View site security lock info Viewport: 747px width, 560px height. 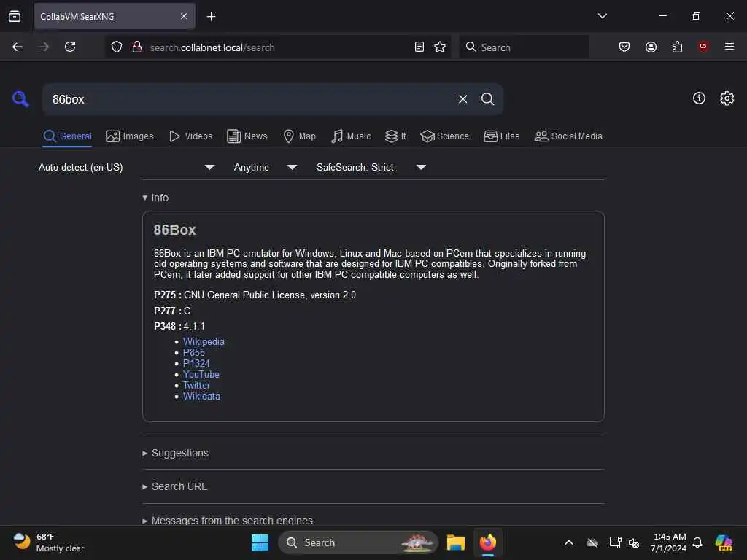tap(136, 47)
